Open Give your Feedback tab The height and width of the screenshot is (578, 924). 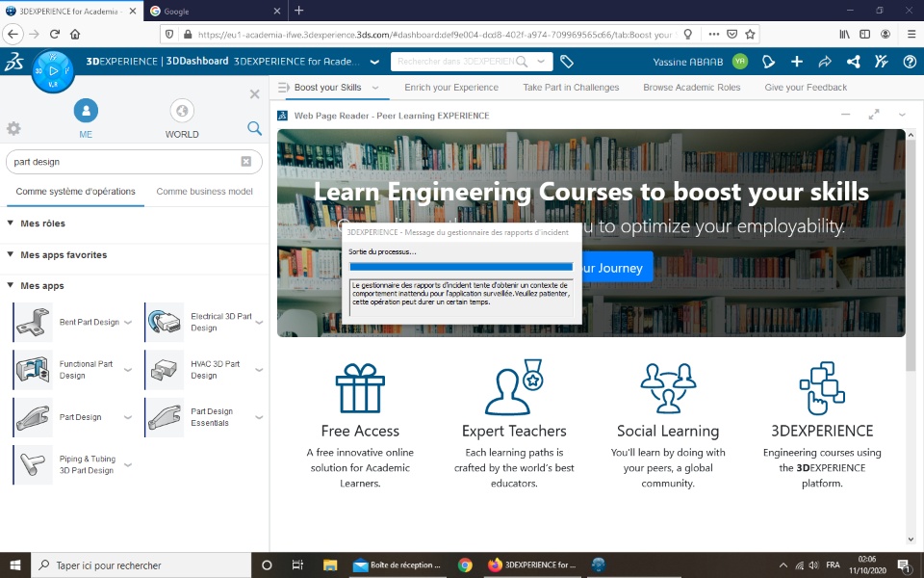(x=806, y=88)
